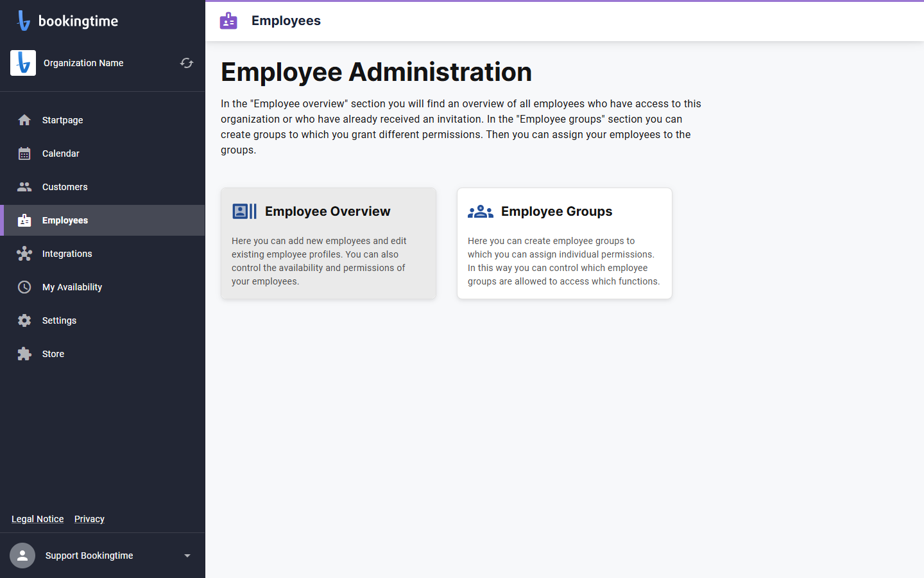924x578 pixels.
Task: Click the Employee Groups card description text
Action: [x=563, y=261]
